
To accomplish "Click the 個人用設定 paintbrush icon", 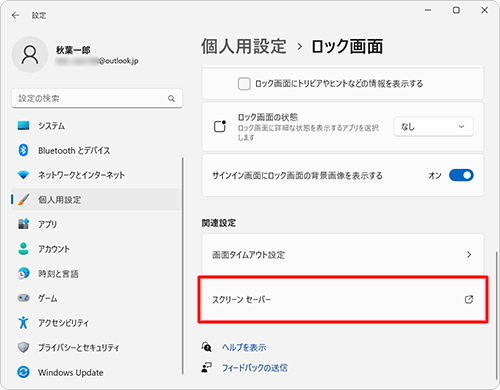I will click(x=23, y=199).
